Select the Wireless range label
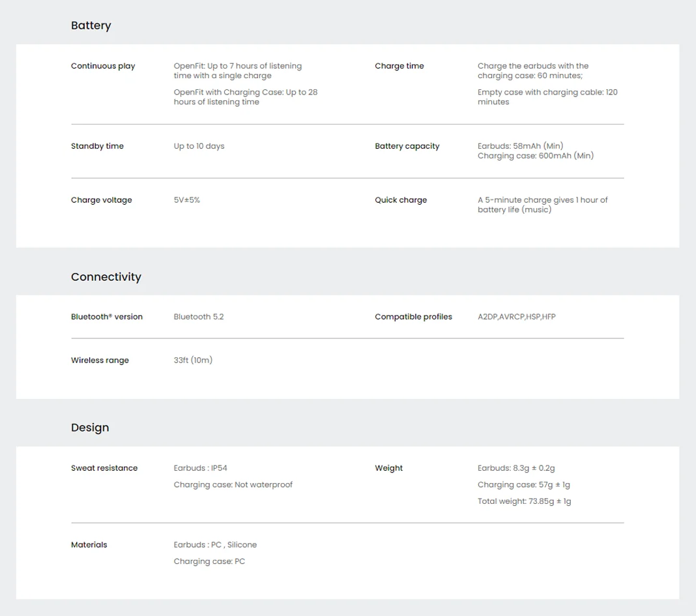 pyautogui.click(x=100, y=360)
